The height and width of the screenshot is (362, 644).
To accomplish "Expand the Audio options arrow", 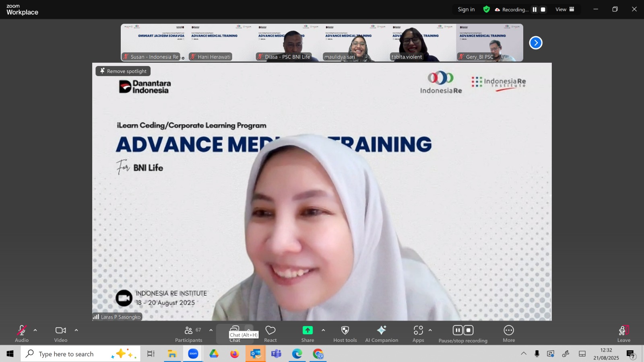I will pyautogui.click(x=35, y=330).
